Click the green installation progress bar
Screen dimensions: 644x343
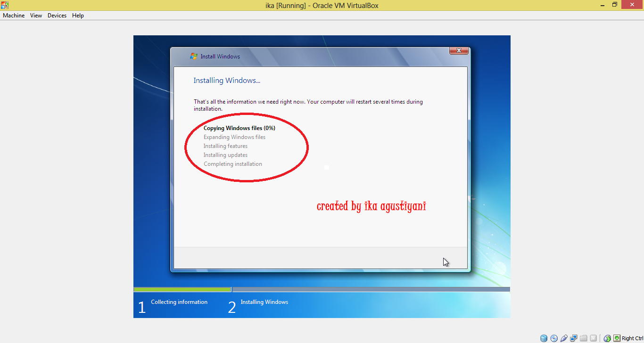click(x=182, y=289)
